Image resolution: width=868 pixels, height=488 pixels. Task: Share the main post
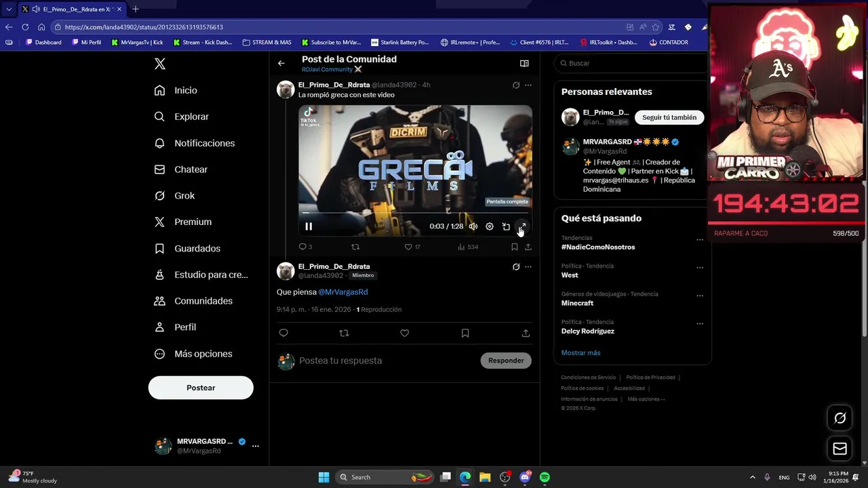526,333
